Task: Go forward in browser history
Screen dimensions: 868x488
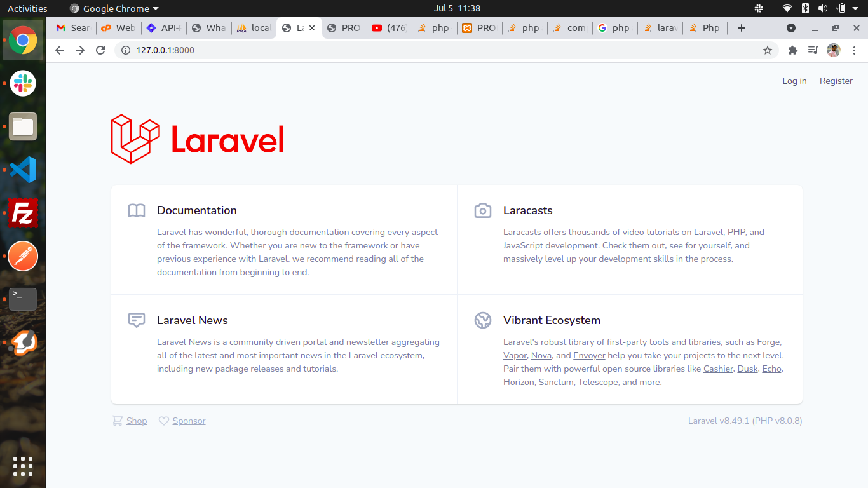Action: tap(80, 50)
